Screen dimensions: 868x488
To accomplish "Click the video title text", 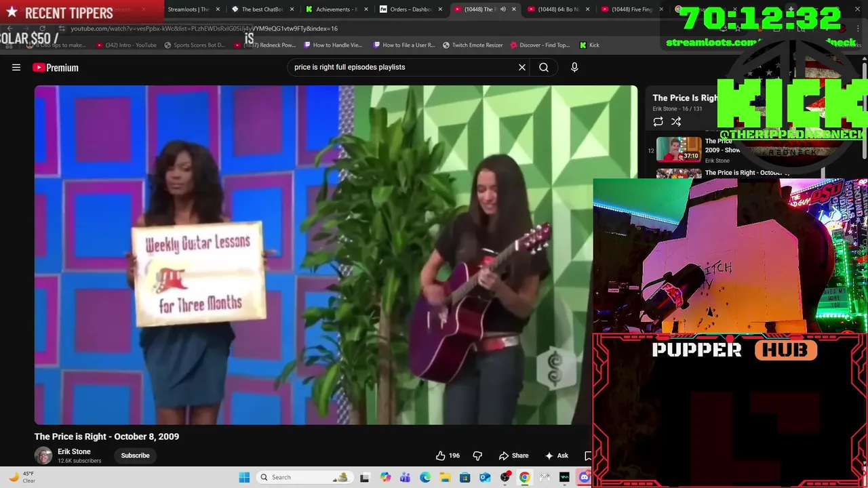I will pos(106,436).
